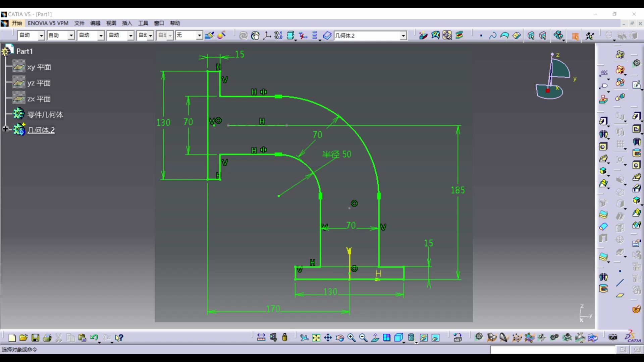Select 开始 menu item

click(17, 23)
